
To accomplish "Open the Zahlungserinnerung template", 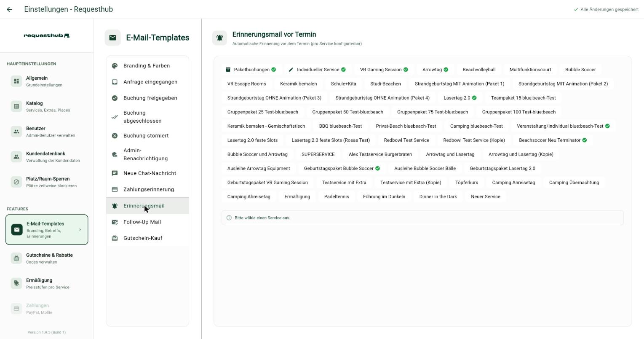I will [x=147, y=189].
